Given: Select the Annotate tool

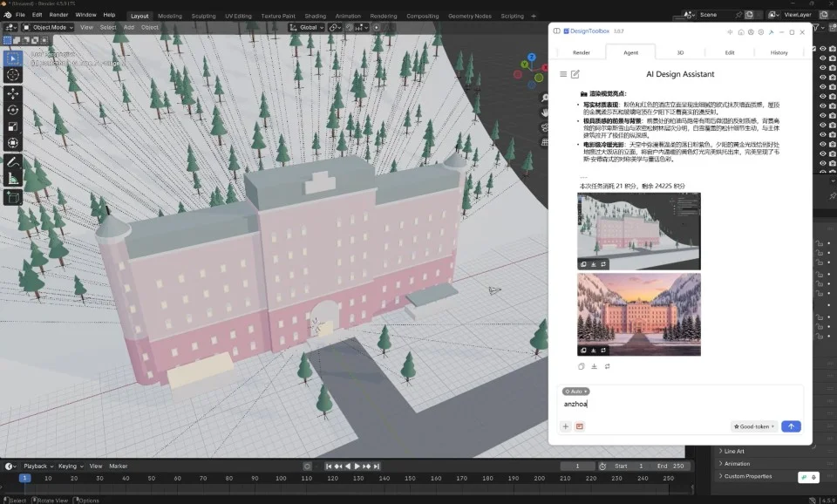Looking at the screenshot, I should (x=13, y=162).
